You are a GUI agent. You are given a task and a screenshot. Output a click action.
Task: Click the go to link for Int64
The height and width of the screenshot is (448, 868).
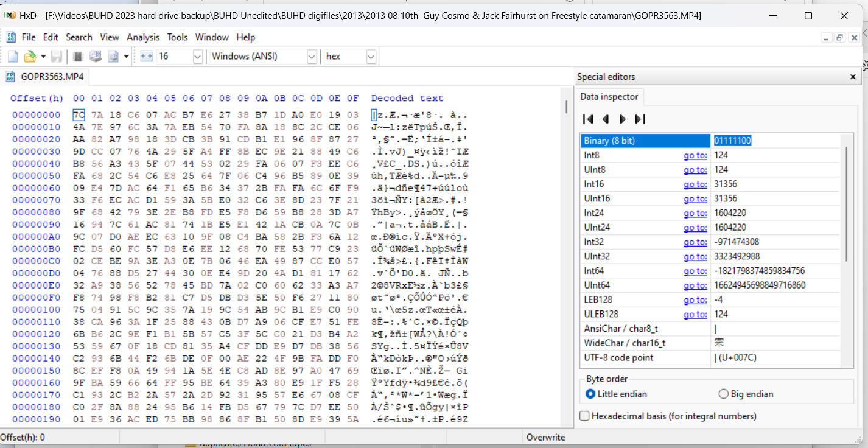tap(695, 271)
